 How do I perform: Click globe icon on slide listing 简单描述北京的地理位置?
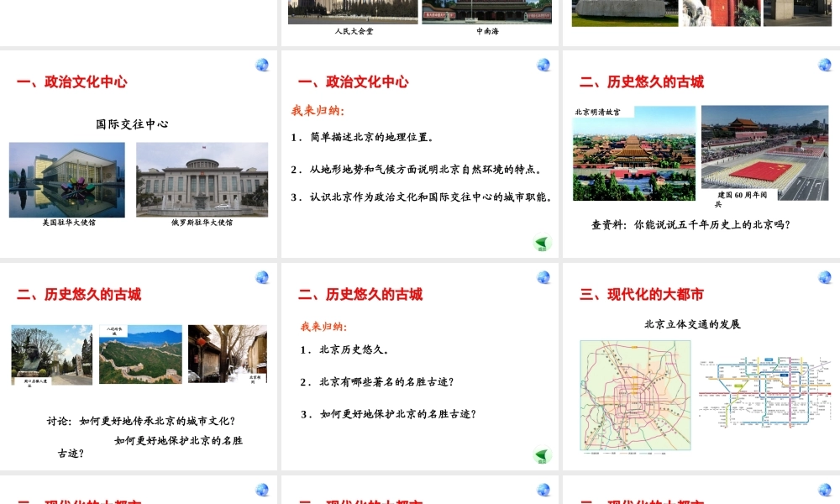[x=543, y=65]
